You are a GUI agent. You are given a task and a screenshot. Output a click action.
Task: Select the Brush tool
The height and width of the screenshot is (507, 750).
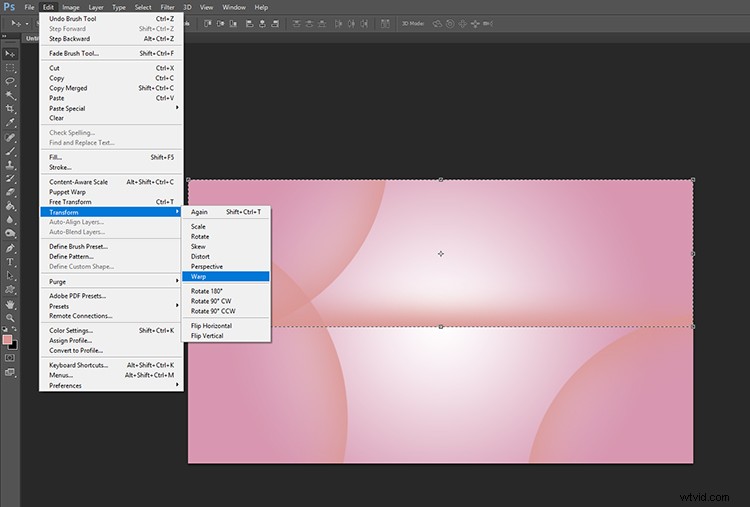point(10,151)
